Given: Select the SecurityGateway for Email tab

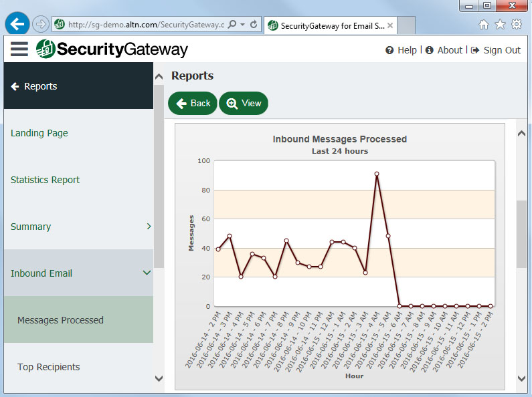Looking at the screenshot, I should click(330, 25).
